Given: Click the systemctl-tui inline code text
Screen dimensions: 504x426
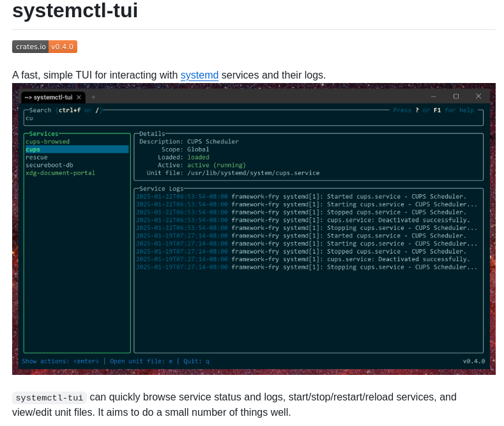Looking at the screenshot, I should [49, 398].
